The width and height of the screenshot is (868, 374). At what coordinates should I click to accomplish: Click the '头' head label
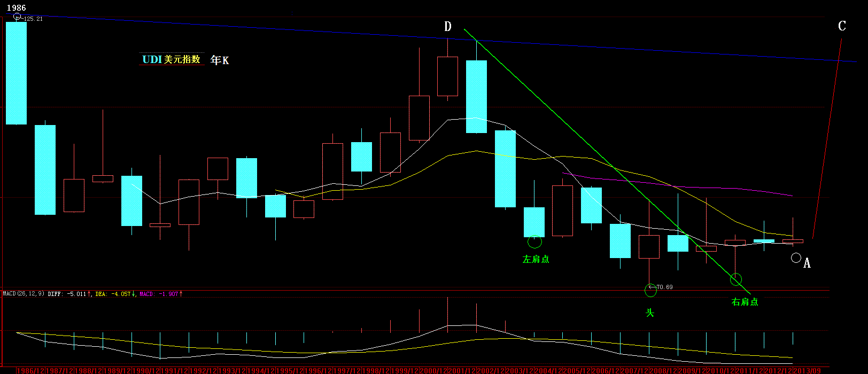[x=650, y=313]
